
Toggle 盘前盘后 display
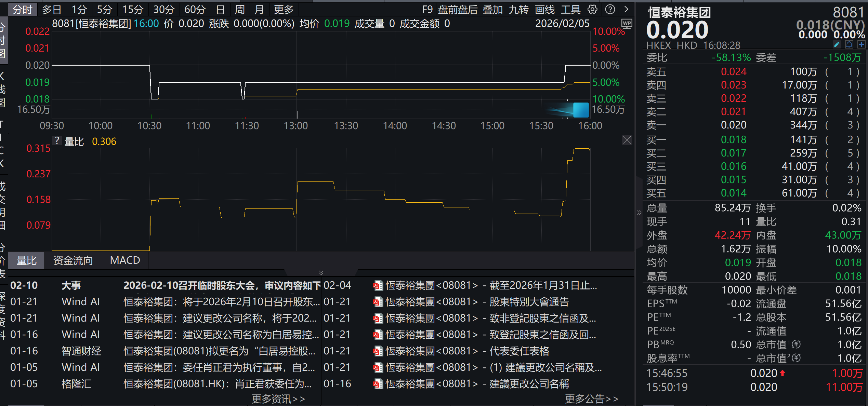coord(457,10)
